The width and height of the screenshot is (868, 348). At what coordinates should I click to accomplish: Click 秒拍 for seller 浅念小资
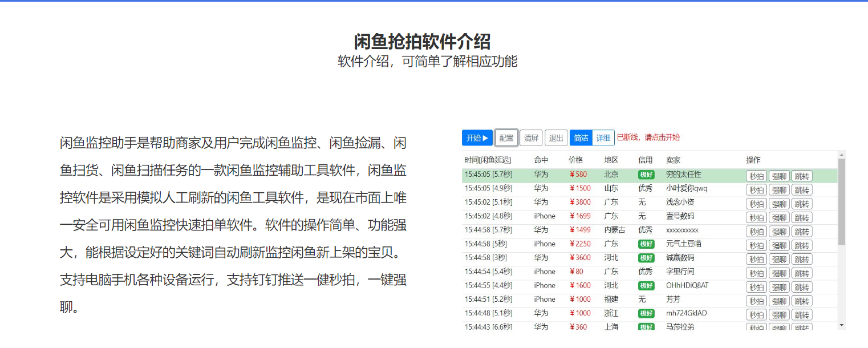click(757, 204)
